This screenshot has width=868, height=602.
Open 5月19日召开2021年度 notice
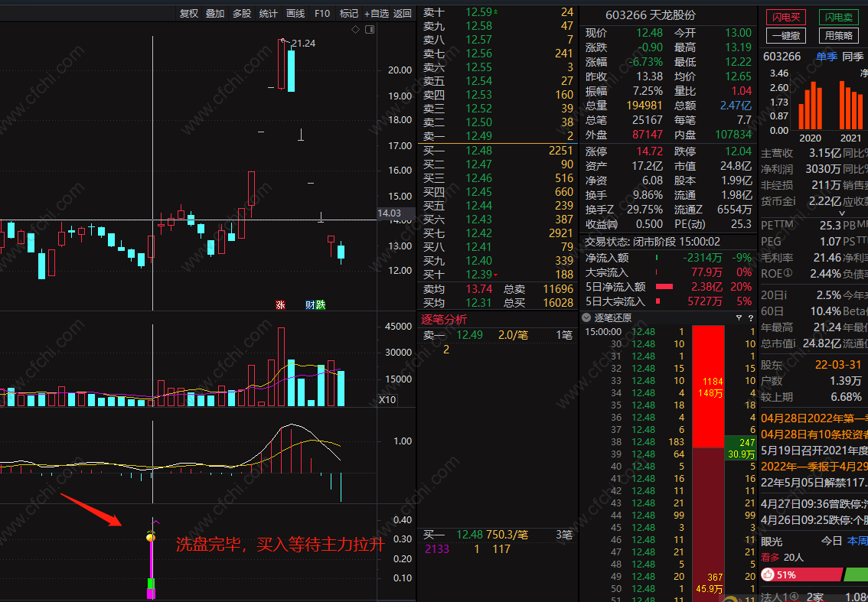[814, 450]
